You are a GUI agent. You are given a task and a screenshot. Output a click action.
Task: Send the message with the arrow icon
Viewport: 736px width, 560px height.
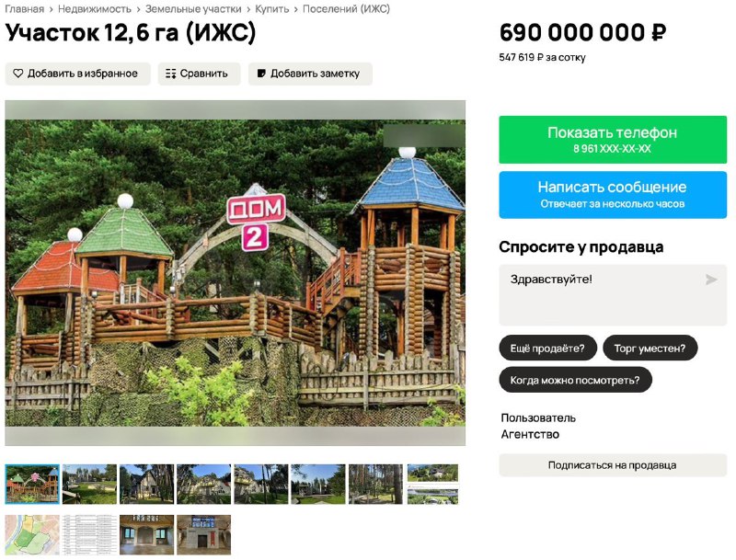(711, 280)
